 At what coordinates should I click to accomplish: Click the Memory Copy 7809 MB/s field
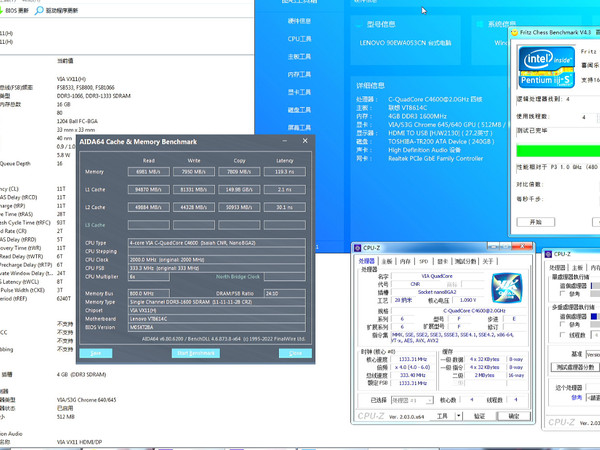click(239, 172)
